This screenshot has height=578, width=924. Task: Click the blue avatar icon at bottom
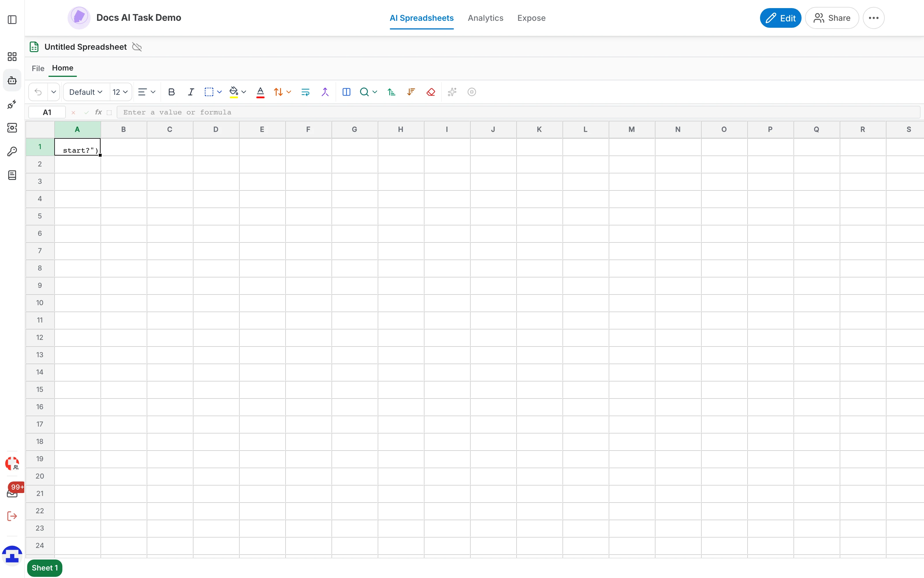coord(12,555)
